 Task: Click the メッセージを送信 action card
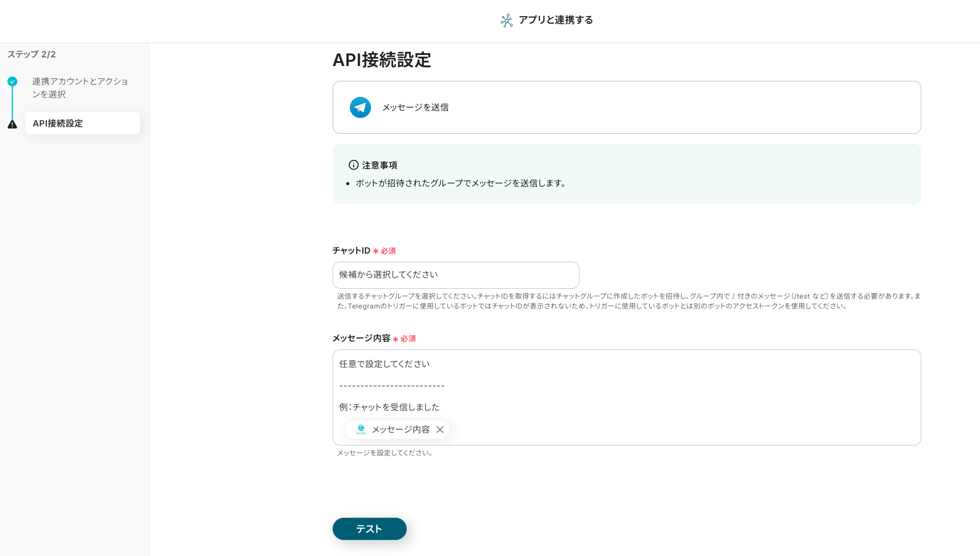point(626,107)
